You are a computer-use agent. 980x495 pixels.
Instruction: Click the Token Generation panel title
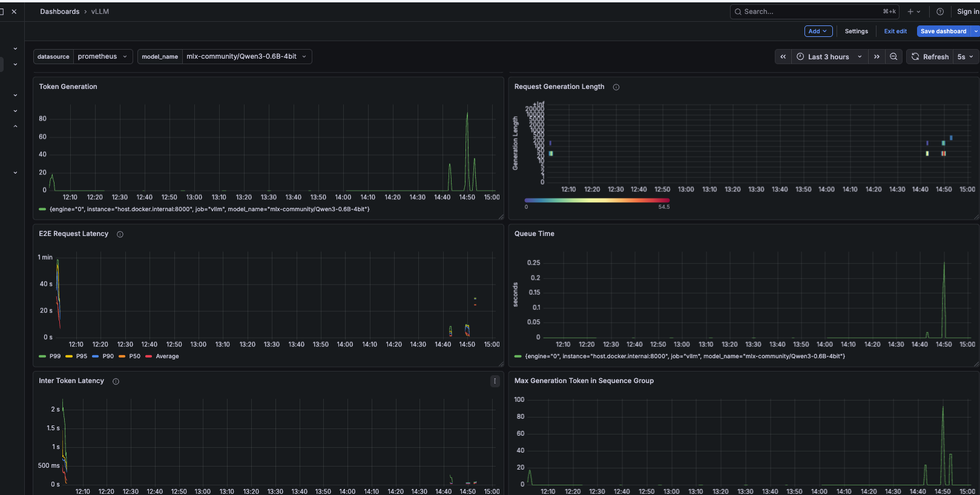point(68,87)
